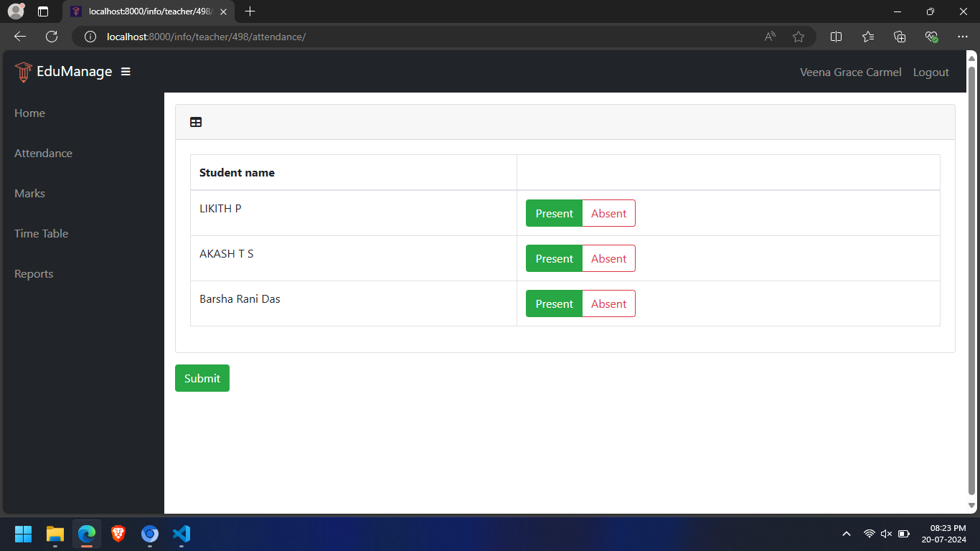Click Microsoft Edge taskbar icon

pyautogui.click(x=87, y=534)
